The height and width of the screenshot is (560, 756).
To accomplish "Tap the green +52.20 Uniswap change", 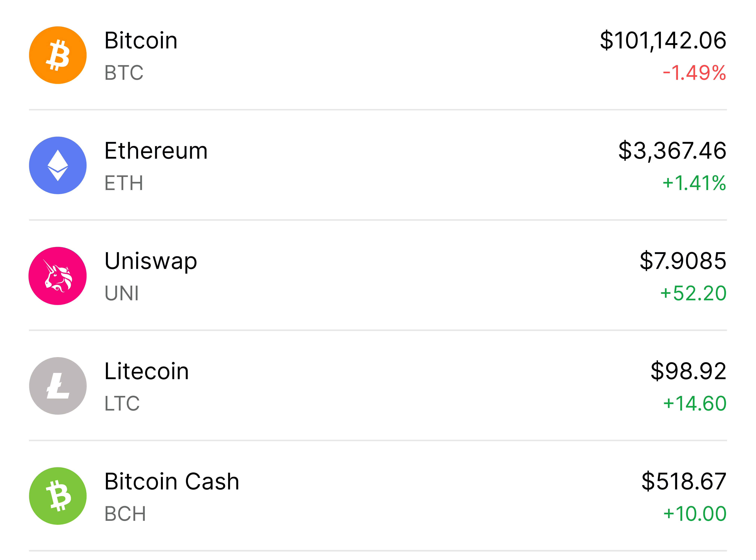I will pos(693,293).
